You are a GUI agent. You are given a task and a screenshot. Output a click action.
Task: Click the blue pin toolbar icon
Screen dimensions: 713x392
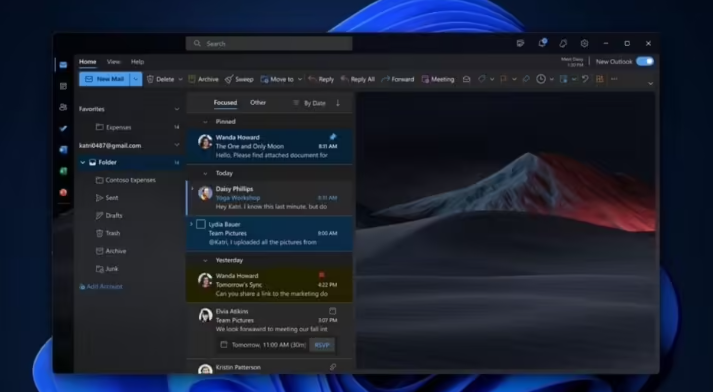click(x=526, y=79)
